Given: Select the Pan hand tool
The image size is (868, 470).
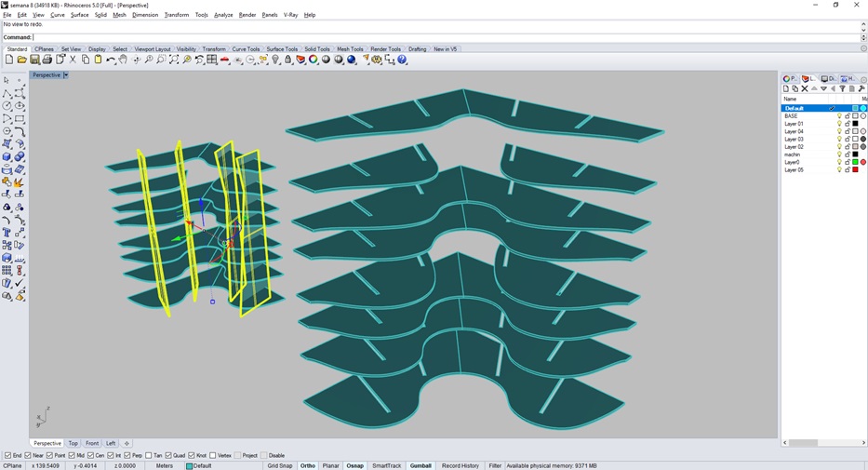Looking at the screenshot, I should pos(123,60).
